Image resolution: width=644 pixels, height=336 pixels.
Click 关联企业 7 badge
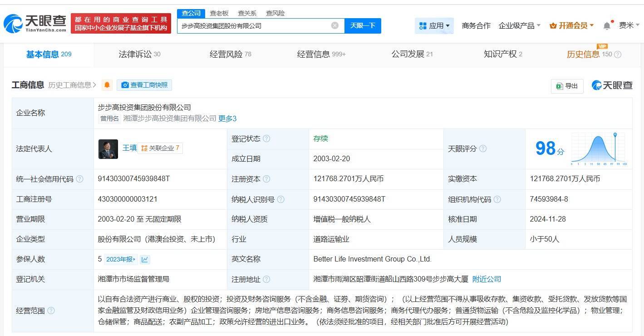(160, 148)
